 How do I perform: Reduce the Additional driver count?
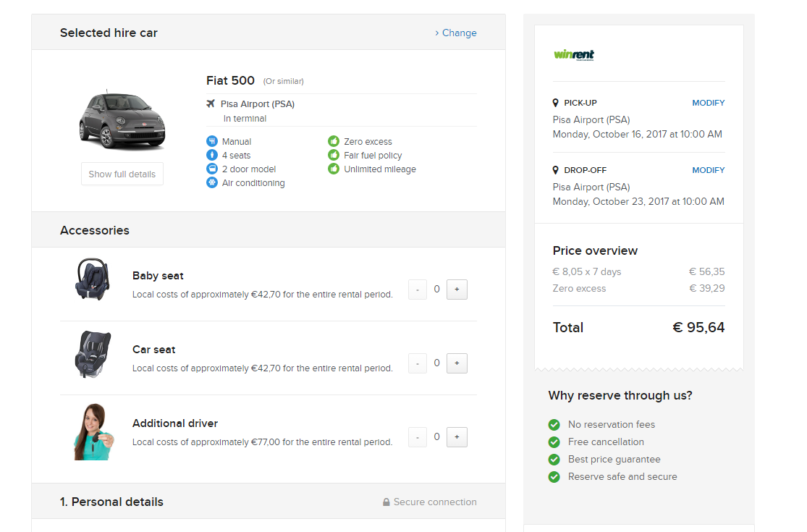418,437
